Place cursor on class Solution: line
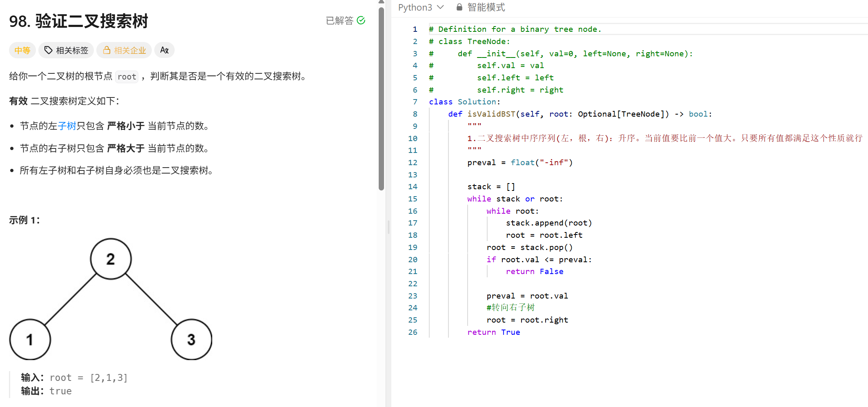Image resolution: width=868 pixels, height=407 pixels. 464,102
